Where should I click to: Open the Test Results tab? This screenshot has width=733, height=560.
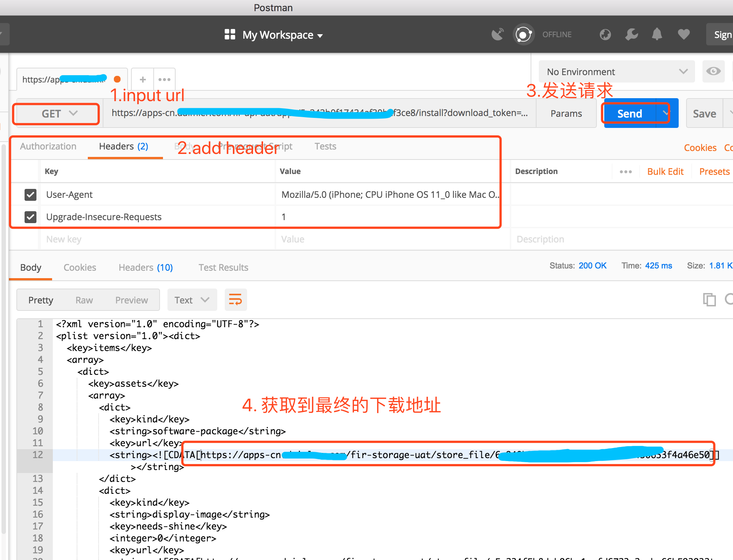223,267
